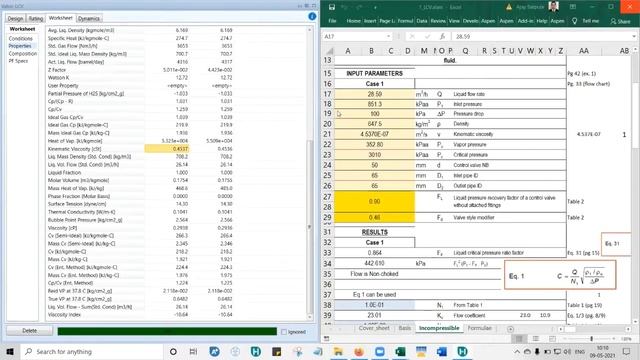Switch to the Dynamics tab
640x360 pixels.
click(89, 19)
